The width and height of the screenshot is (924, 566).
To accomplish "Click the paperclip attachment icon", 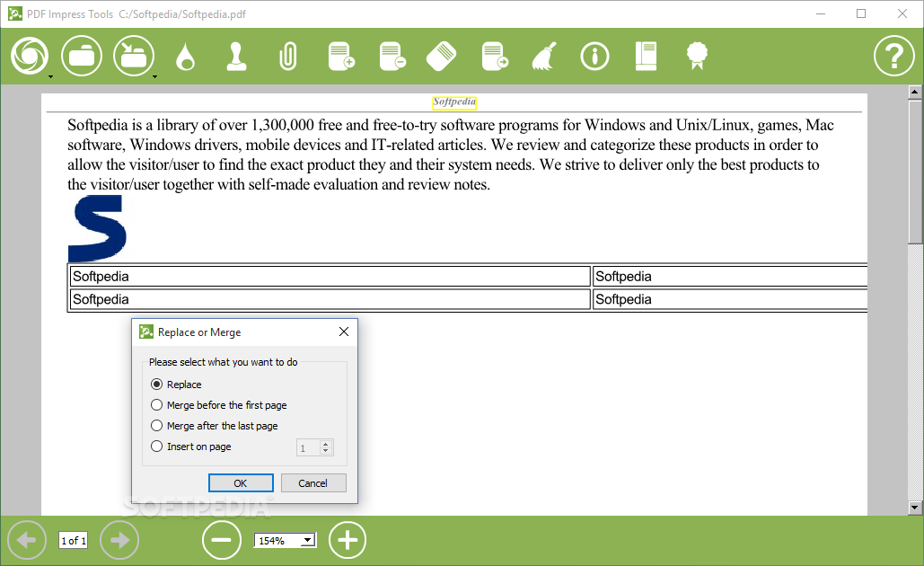I will pyautogui.click(x=288, y=57).
